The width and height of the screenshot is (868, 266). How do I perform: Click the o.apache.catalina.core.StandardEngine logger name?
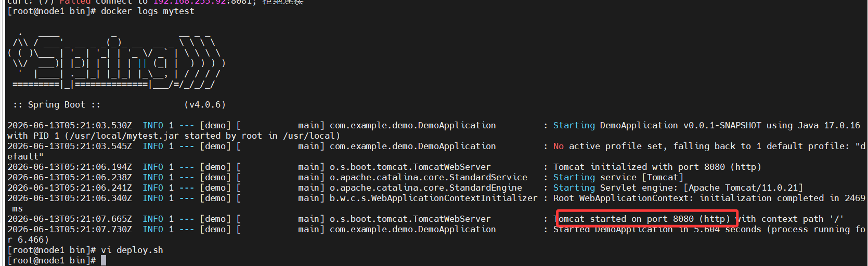click(x=426, y=188)
